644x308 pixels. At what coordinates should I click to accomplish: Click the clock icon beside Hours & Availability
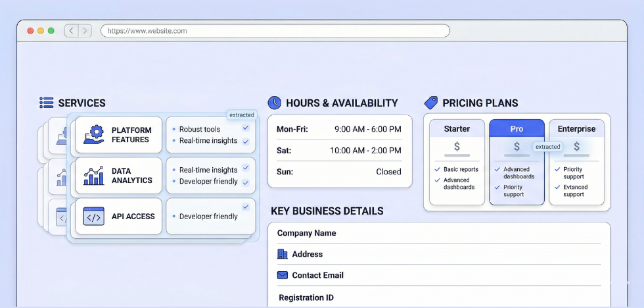pos(275,103)
